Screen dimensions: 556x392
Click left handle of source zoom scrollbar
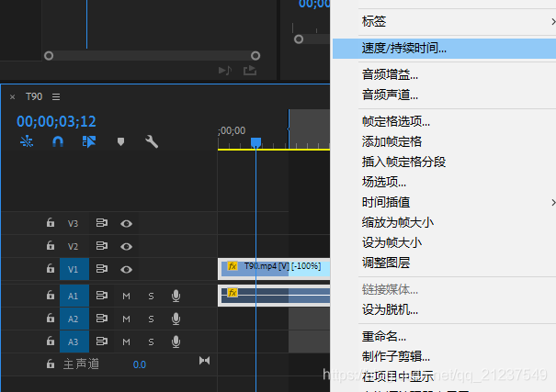click(49, 56)
